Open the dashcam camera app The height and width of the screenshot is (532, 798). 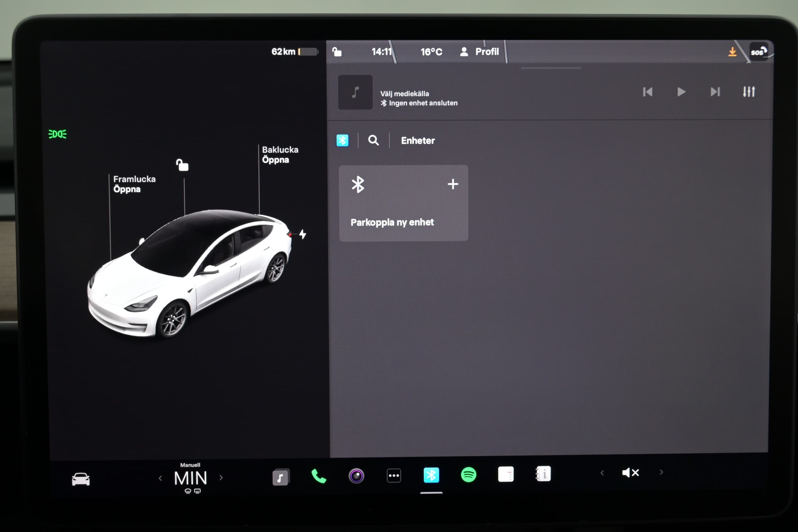coord(356,476)
